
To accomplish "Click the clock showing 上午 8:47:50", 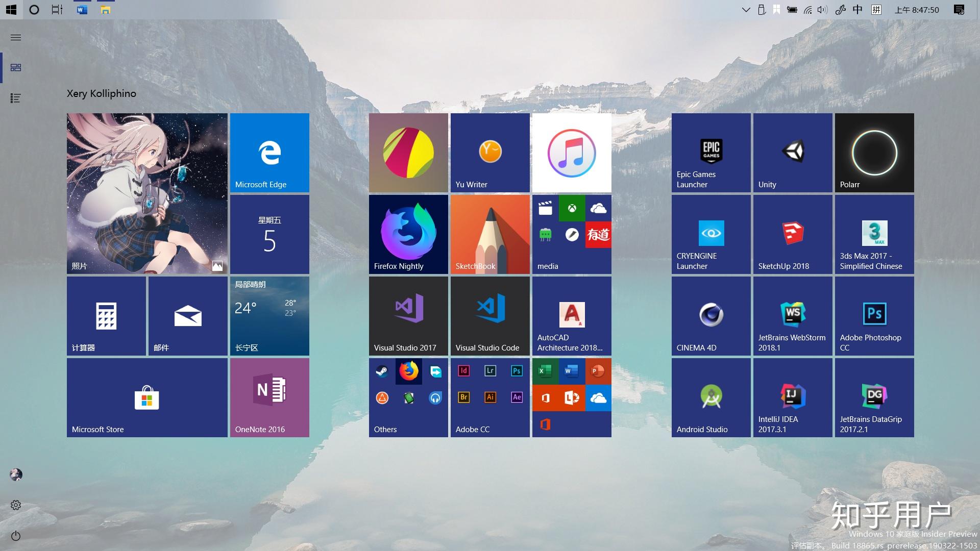I will pos(917,10).
